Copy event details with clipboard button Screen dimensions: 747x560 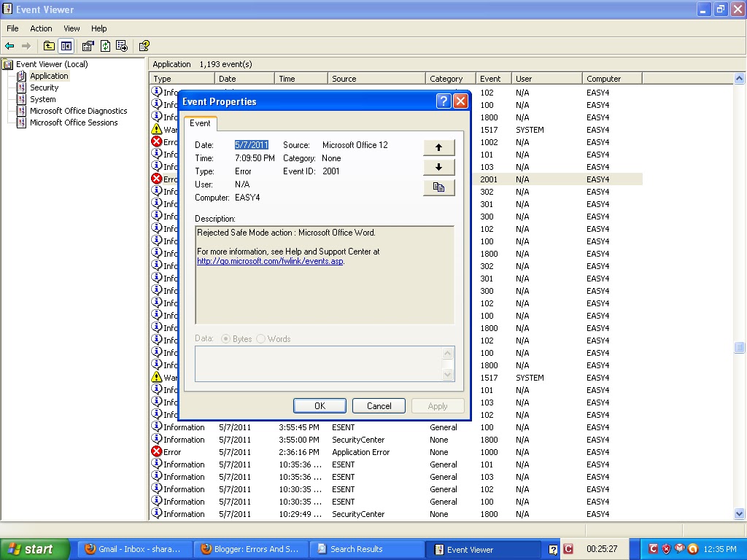click(x=438, y=187)
